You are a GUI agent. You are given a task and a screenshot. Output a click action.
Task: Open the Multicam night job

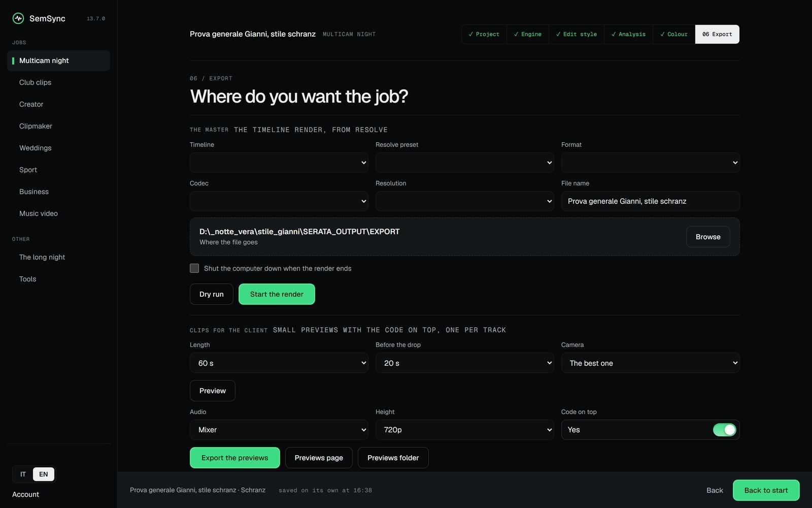click(x=58, y=60)
